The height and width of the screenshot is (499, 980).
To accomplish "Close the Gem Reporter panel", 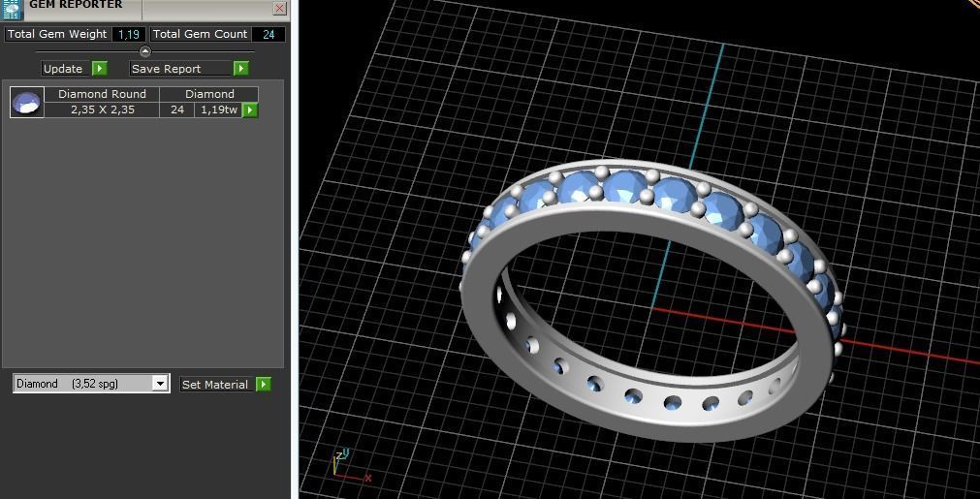I will [x=280, y=8].
